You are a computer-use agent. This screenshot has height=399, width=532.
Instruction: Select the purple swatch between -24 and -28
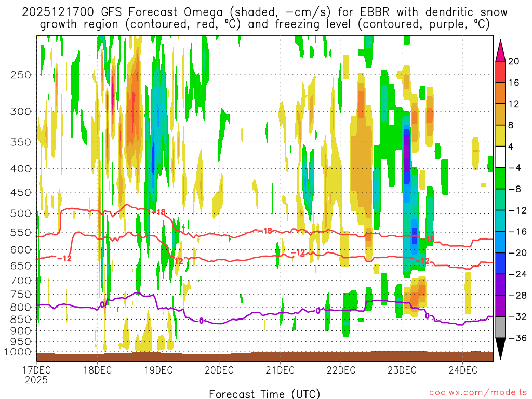(501, 285)
